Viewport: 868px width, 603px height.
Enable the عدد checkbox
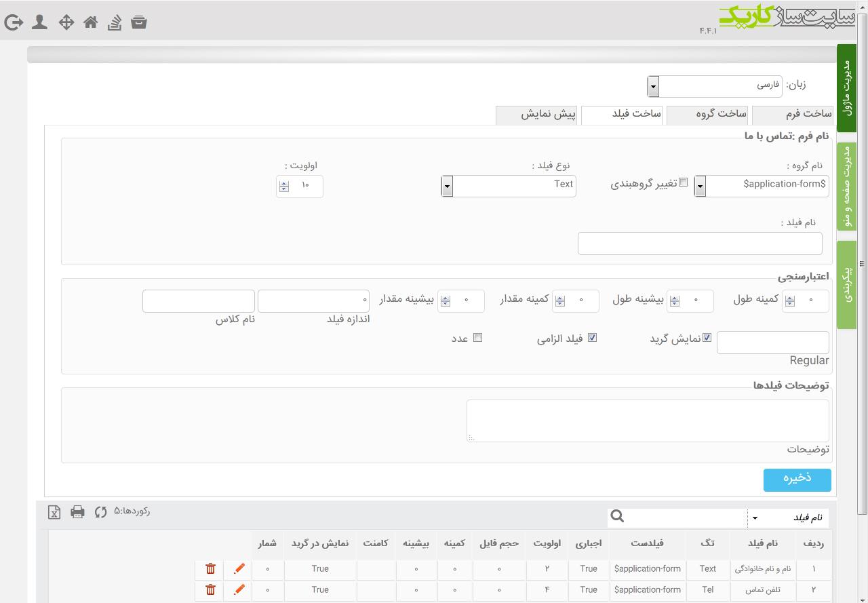coord(477,338)
